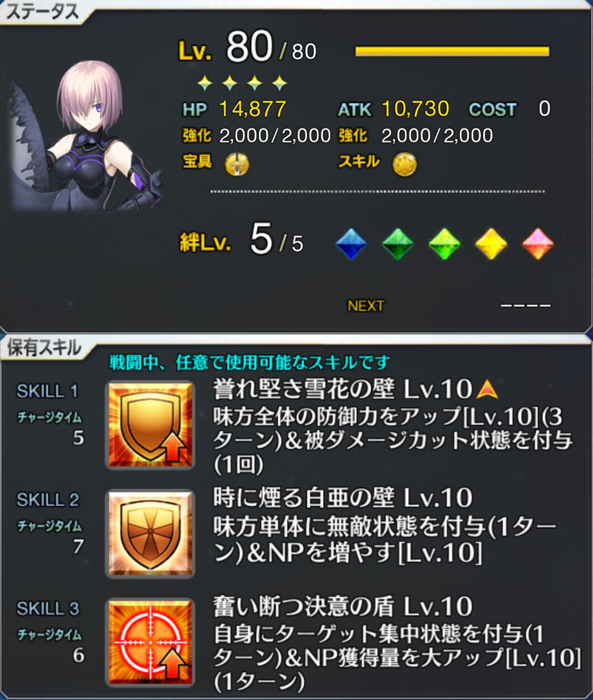This screenshot has width=593, height=700.
Task: Tap the Skill 1 upgrade arrow indicator
Action: 487,389
